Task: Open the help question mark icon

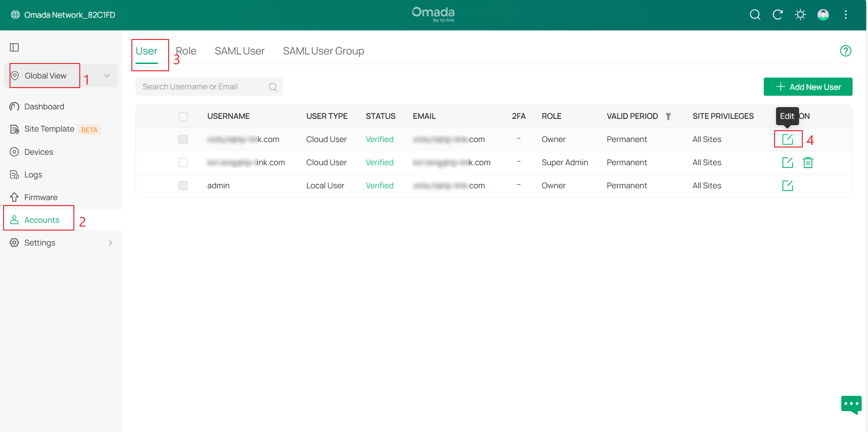Action: tap(845, 51)
